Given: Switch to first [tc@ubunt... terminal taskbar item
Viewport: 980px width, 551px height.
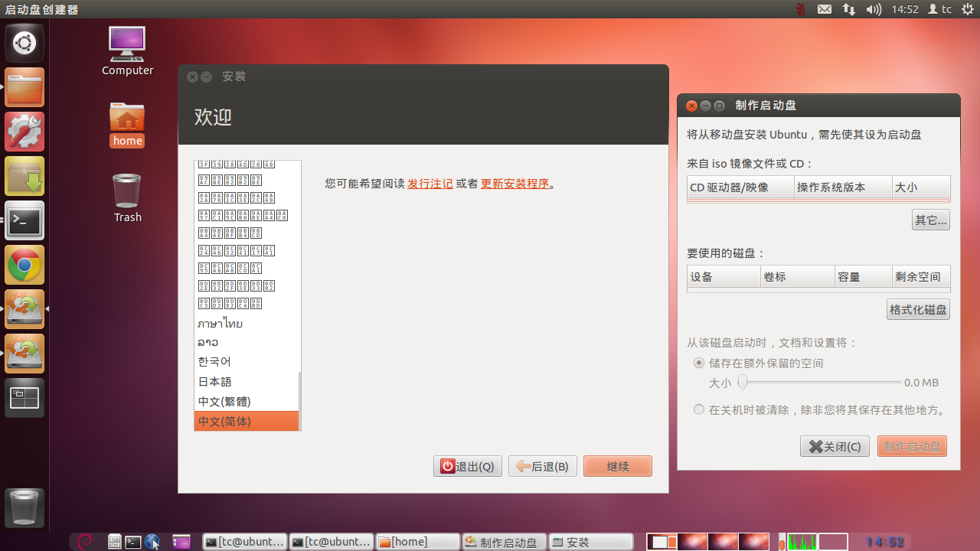Looking at the screenshot, I should 245,542.
